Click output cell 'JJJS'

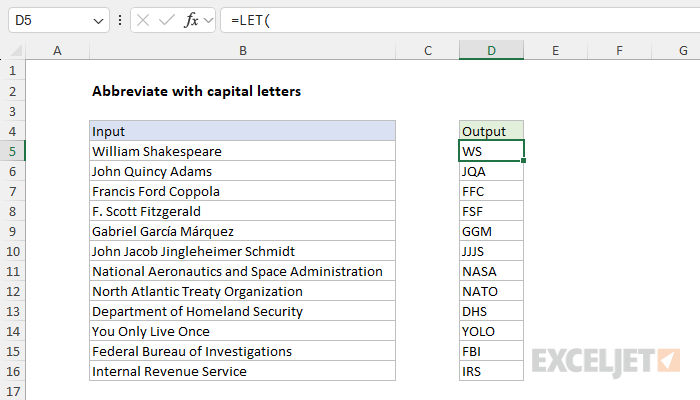[491, 251]
